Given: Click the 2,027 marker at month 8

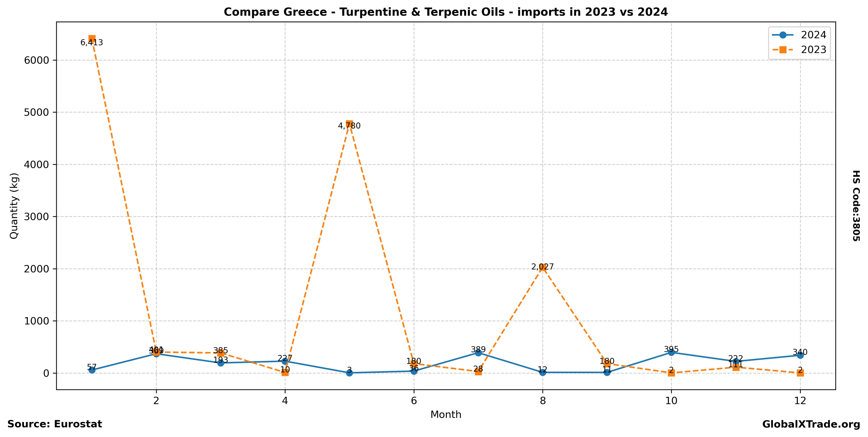Looking at the screenshot, I should tap(542, 267).
